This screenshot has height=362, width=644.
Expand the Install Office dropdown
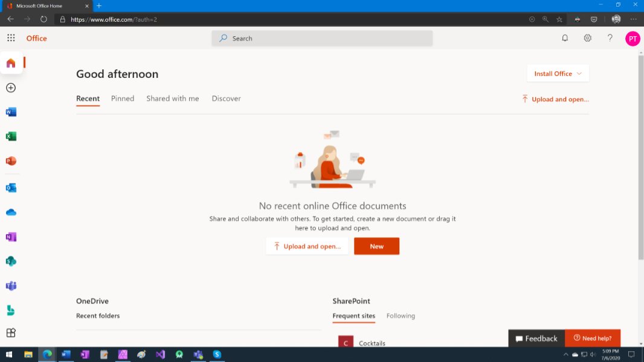558,74
